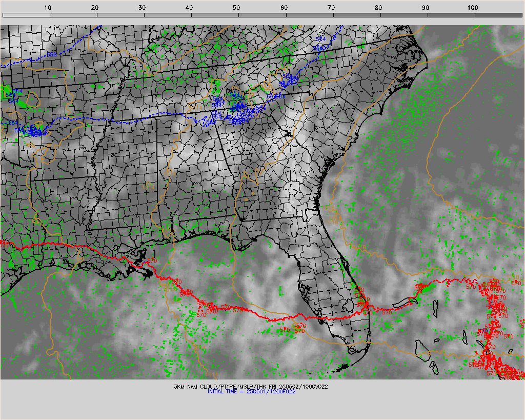Click the 70 label on the cloud scale
Viewport: 525px width, 420px height.
coord(331,7)
